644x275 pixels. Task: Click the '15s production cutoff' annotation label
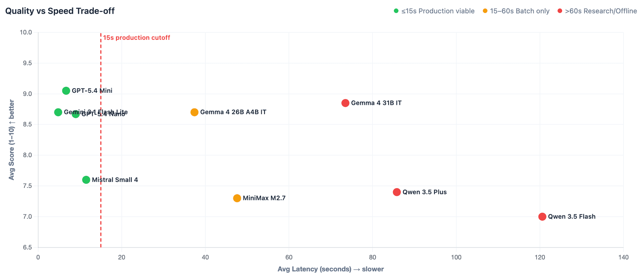coord(137,38)
